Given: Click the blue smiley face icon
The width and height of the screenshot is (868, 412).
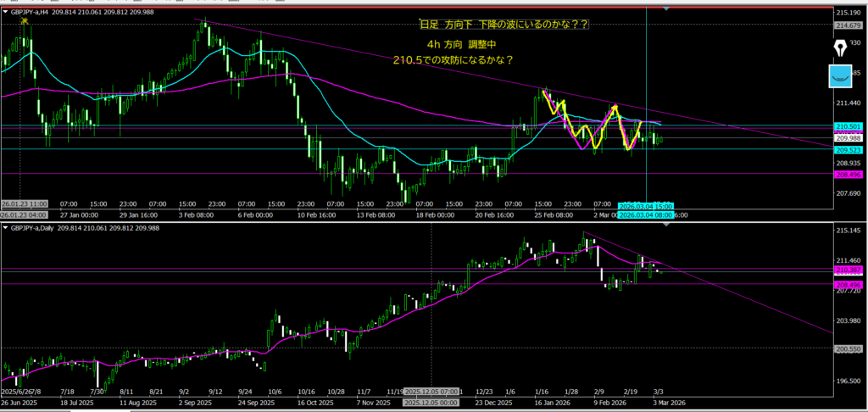Looking at the screenshot, I should click(841, 76).
